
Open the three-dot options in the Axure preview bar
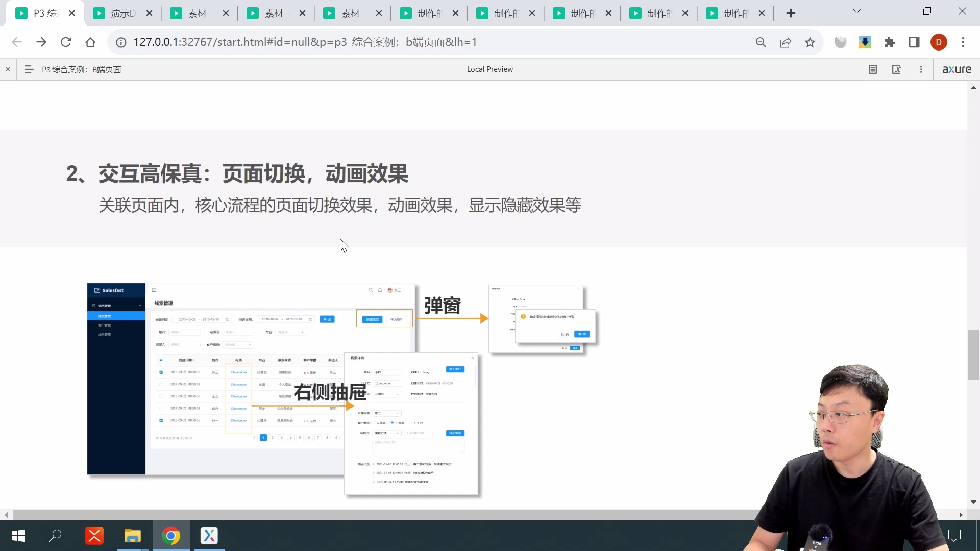pos(921,69)
